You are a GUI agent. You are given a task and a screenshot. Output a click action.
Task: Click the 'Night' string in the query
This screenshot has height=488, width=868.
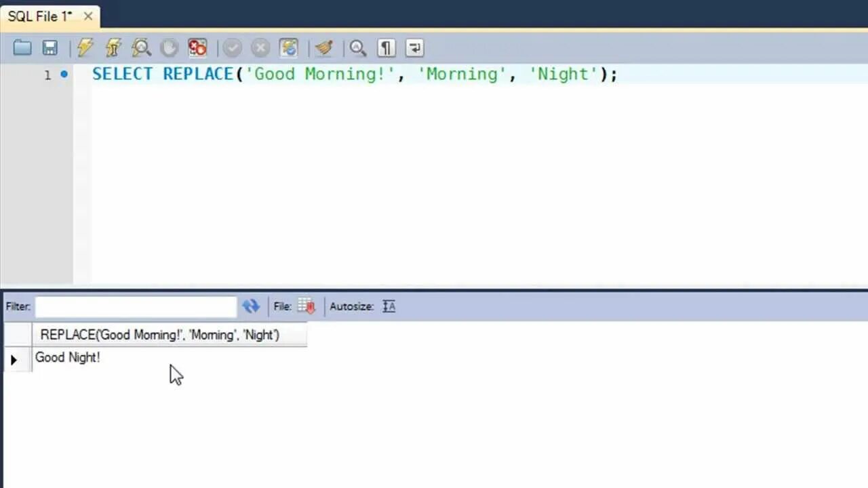pyautogui.click(x=563, y=74)
